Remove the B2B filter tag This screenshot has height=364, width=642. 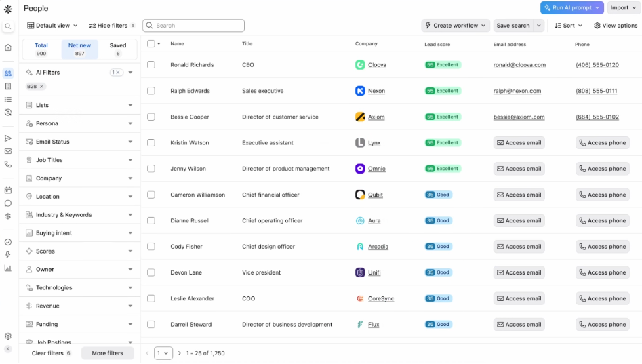point(41,87)
